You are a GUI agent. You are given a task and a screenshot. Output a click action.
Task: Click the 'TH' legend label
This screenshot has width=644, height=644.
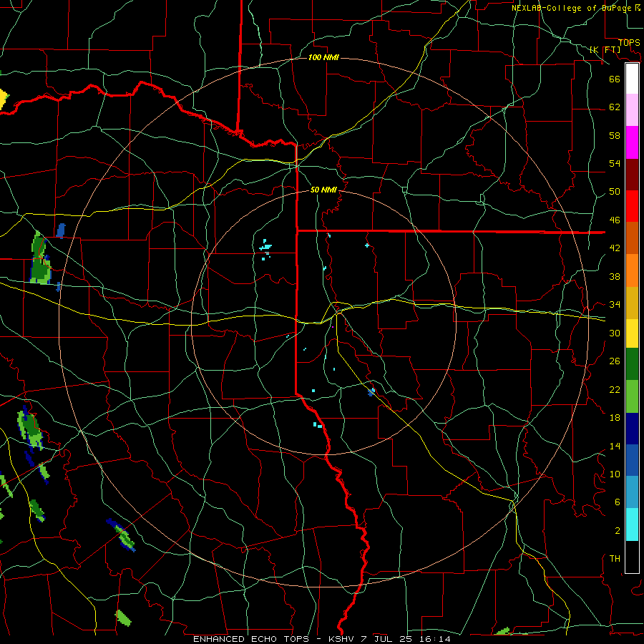[615, 559]
